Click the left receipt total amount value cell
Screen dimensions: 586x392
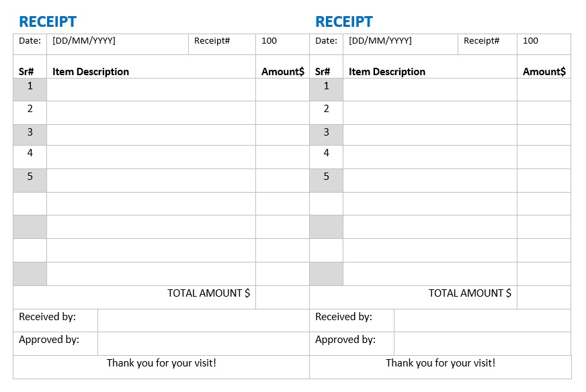coord(282,297)
